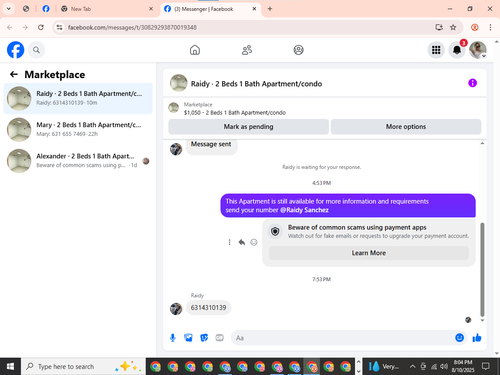This screenshot has width=500, height=375.
Task: Click the message bubble 6314310139
Action: point(208,307)
